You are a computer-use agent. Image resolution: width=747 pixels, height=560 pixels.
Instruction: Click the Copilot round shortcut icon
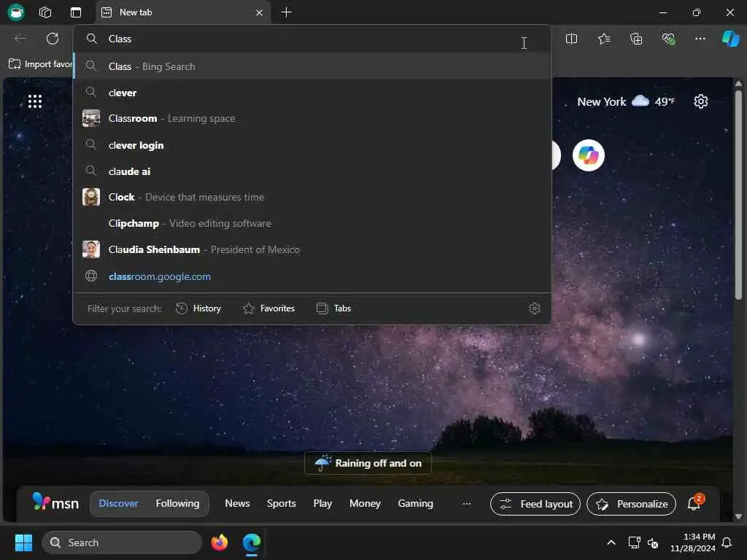[x=589, y=155]
